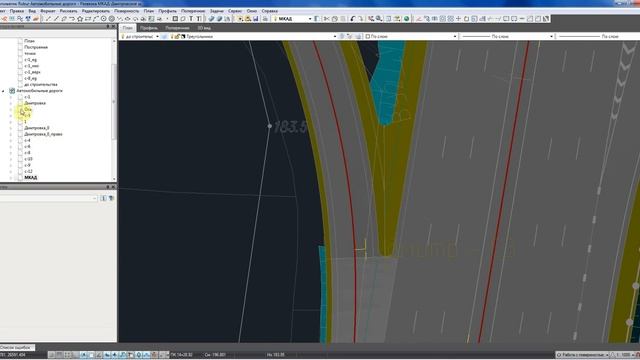Screen dimensions: 640x360
Task: Select the с-1_mg tree item
Action: [30, 60]
